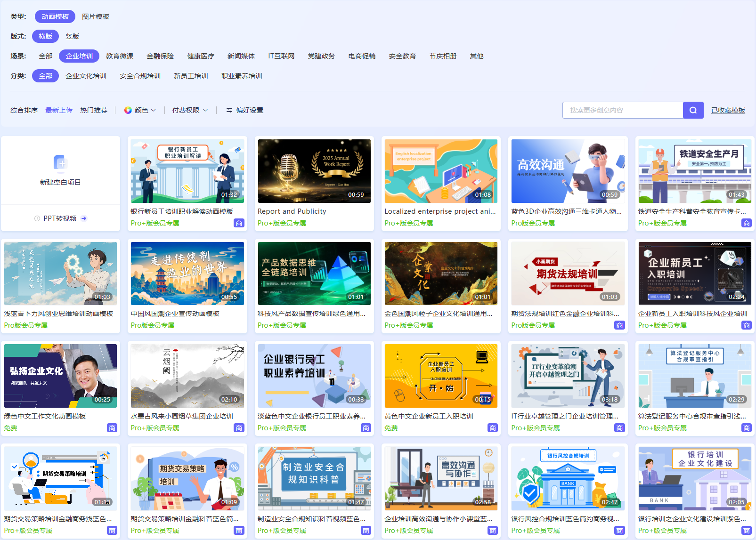
Task: Click the info circle icon beside PPT转视频
Action: point(36,218)
